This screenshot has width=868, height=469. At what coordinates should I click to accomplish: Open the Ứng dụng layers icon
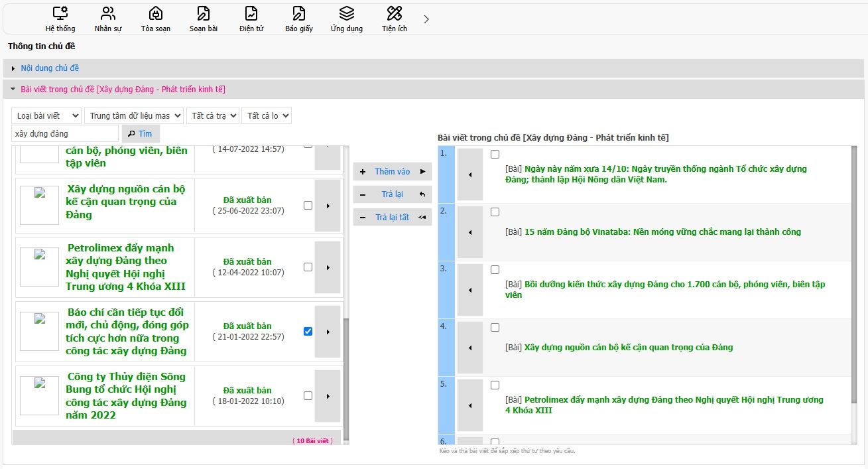(x=347, y=13)
